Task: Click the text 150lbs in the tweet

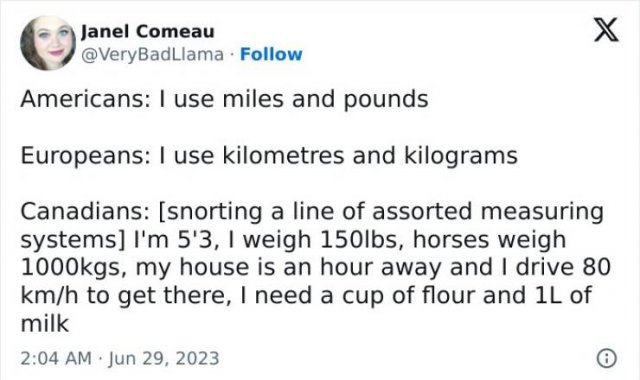Action: click(x=362, y=240)
